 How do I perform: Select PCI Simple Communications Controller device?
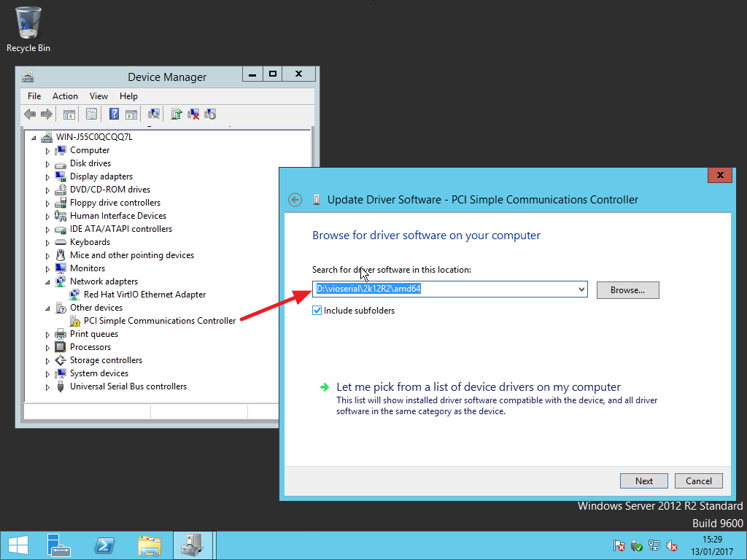[x=160, y=321]
